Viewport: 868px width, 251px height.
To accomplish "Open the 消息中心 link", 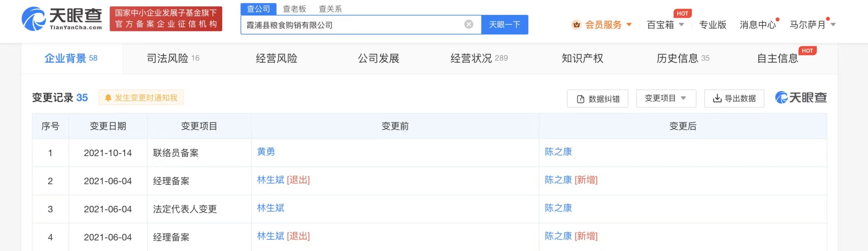I will [757, 25].
